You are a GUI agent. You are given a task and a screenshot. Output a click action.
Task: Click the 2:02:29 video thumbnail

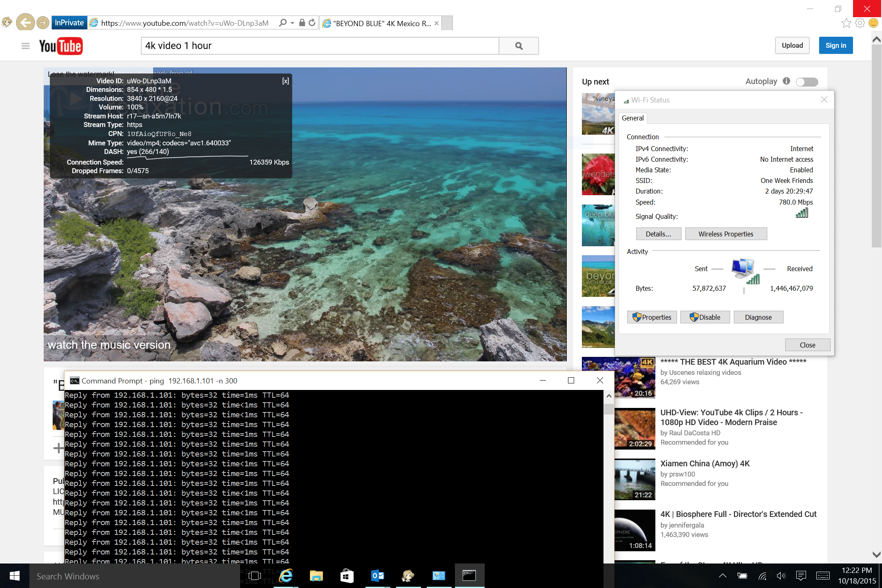pyautogui.click(x=635, y=428)
